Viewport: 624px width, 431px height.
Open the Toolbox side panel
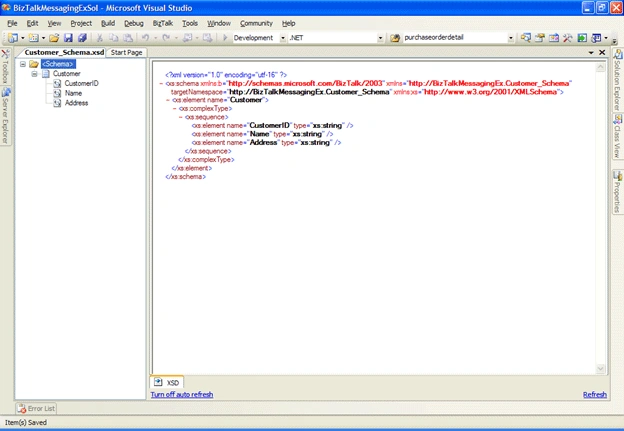tap(5, 66)
